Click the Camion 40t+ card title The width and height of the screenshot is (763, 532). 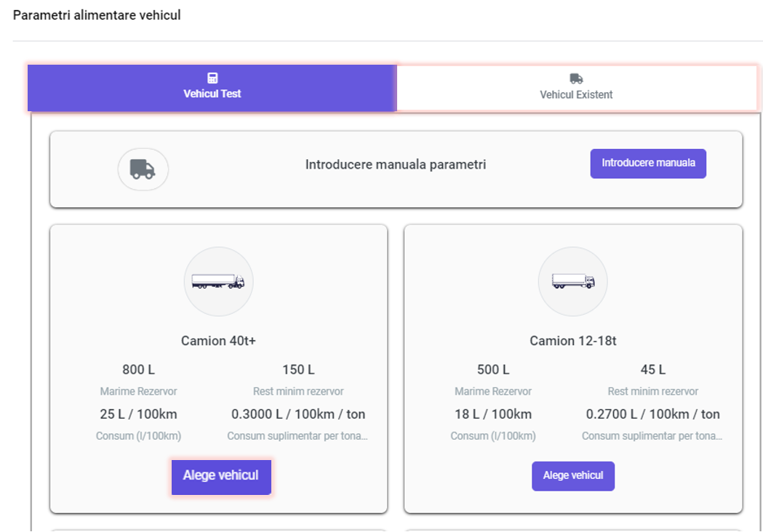218,341
